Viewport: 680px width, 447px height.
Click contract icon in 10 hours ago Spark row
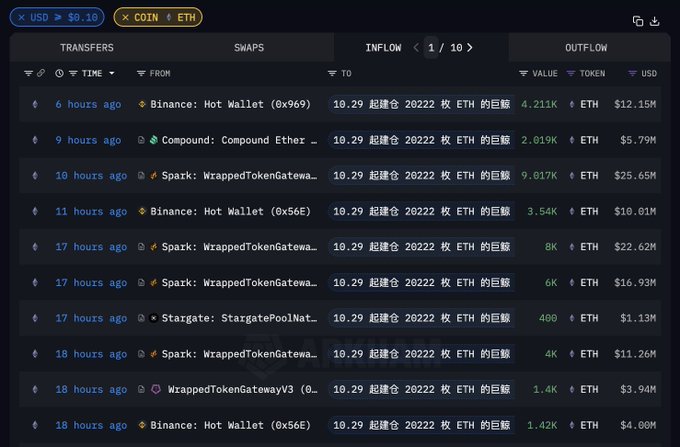(x=141, y=176)
